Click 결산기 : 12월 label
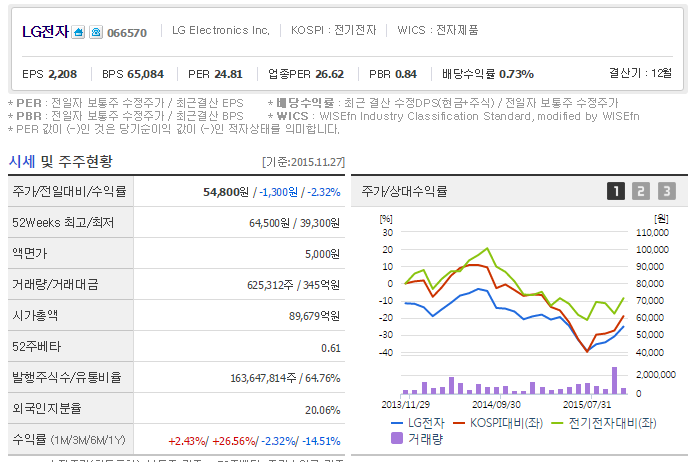693x462 pixels. click(640, 73)
